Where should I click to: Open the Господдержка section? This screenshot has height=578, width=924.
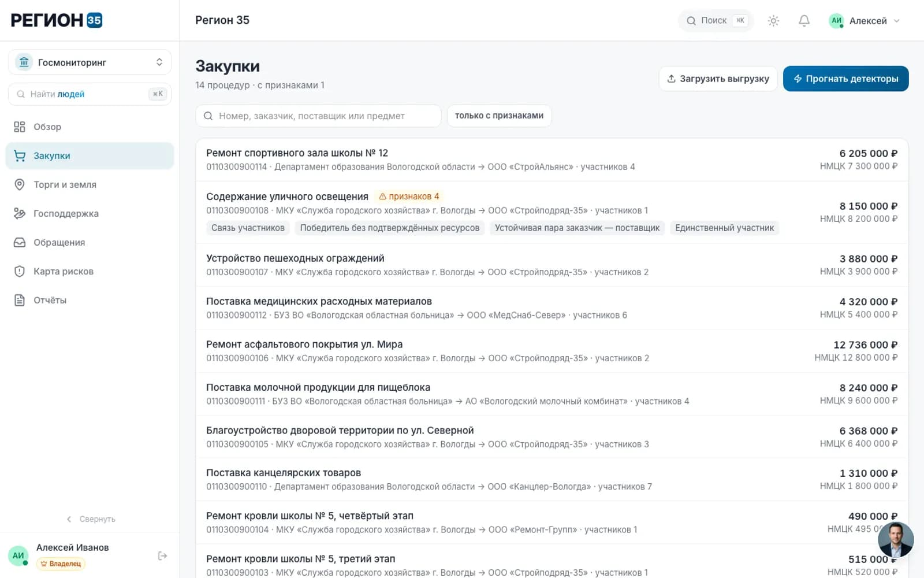(x=90, y=213)
